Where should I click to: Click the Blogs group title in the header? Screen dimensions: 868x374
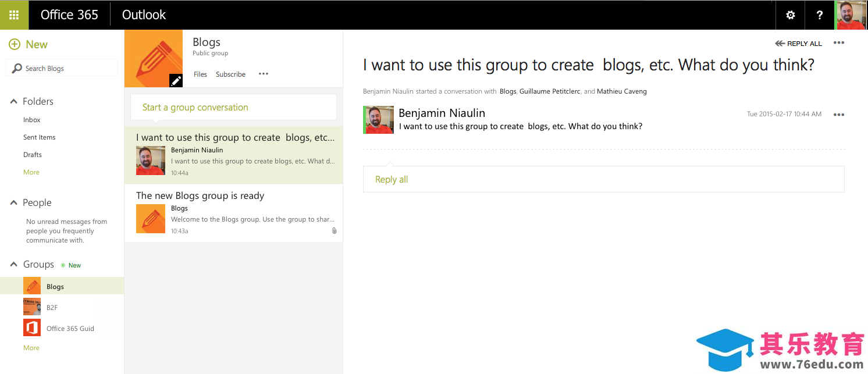click(207, 42)
